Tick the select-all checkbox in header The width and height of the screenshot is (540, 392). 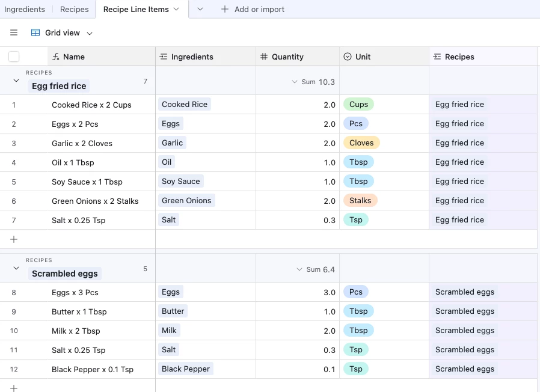(14, 57)
